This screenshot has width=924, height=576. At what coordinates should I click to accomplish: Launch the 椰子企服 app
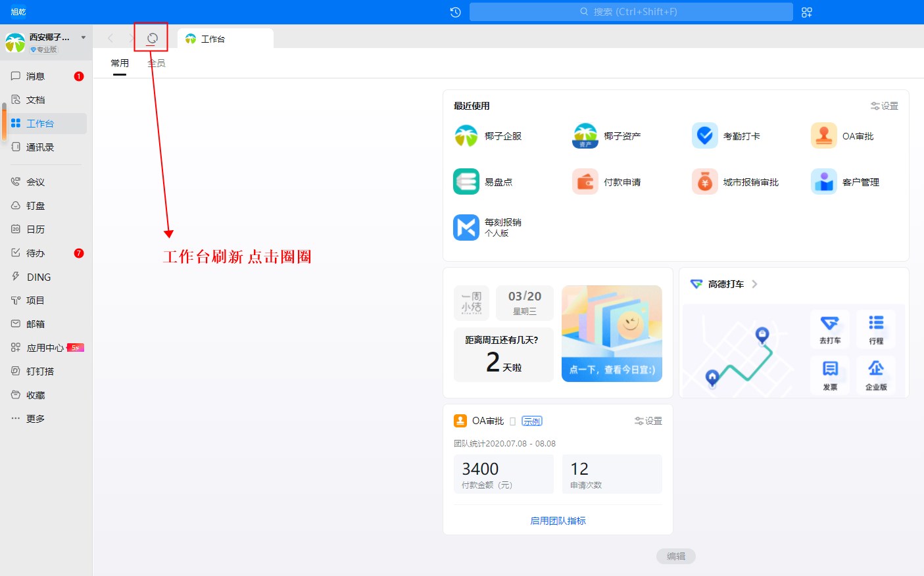point(487,136)
